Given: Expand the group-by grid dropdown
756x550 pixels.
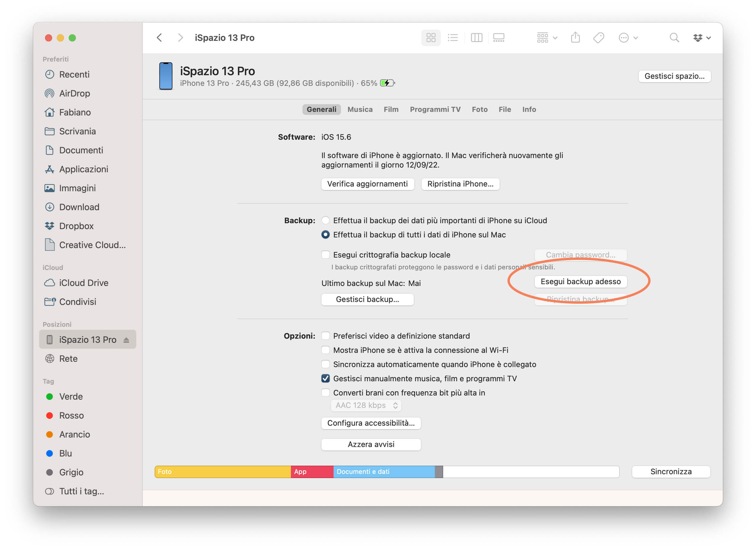Looking at the screenshot, I should pos(547,38).
